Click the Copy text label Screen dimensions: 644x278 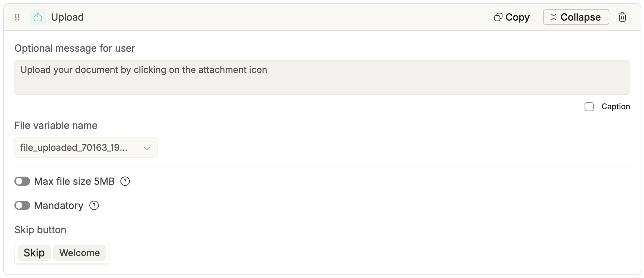coord(517,17)
